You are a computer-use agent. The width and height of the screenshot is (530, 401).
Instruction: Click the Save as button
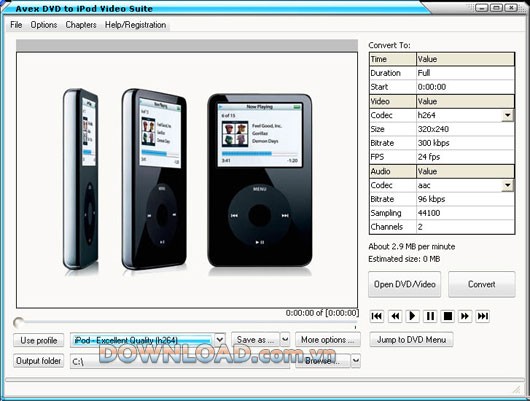(x=255, y=339)
